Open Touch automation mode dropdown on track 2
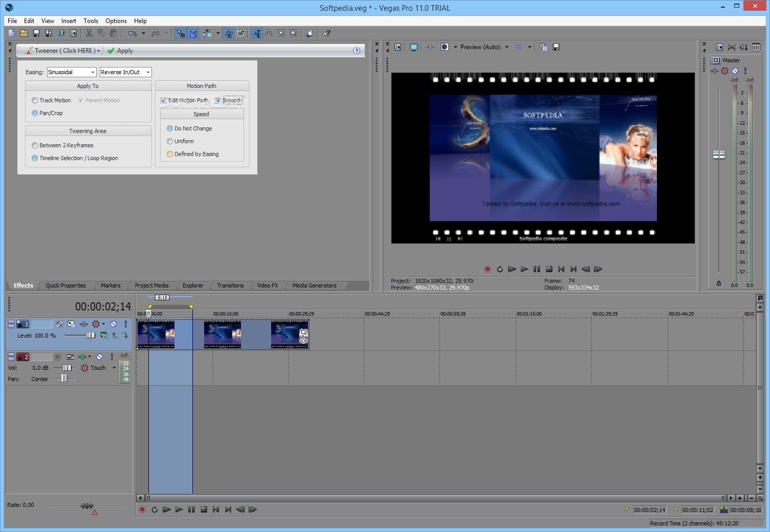The height and width of the screenshot is (532, 770). click(x=114, y=368)
